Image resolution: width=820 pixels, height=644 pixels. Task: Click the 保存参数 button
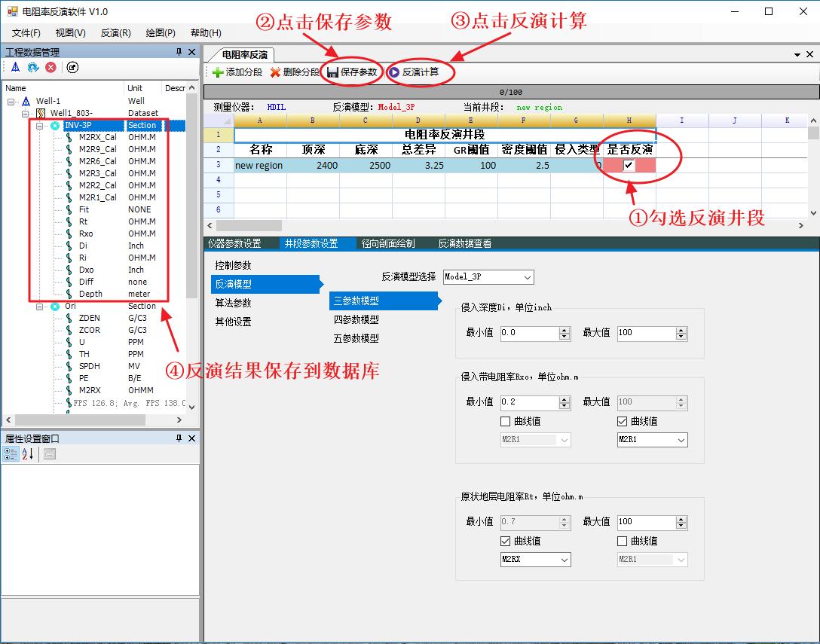tap(352, 72)
